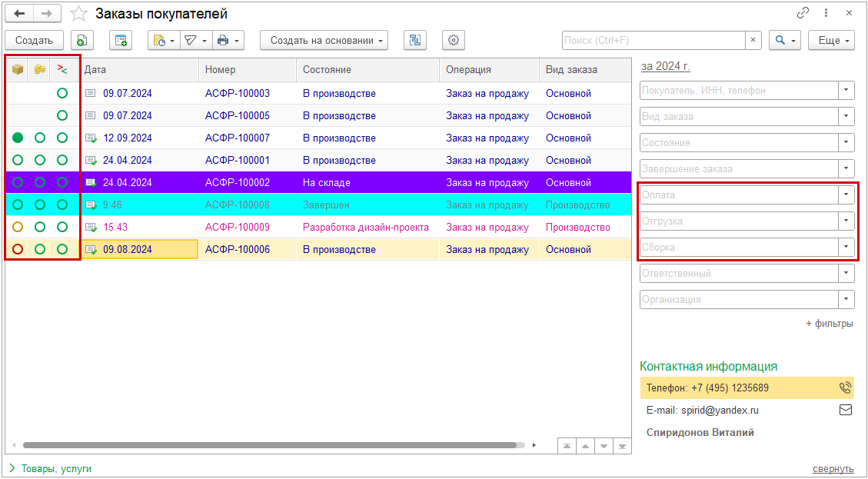This screenshot has width=868, height=479.
Task: Sort by the Дата column header
Action: click(x=140, y=69)
